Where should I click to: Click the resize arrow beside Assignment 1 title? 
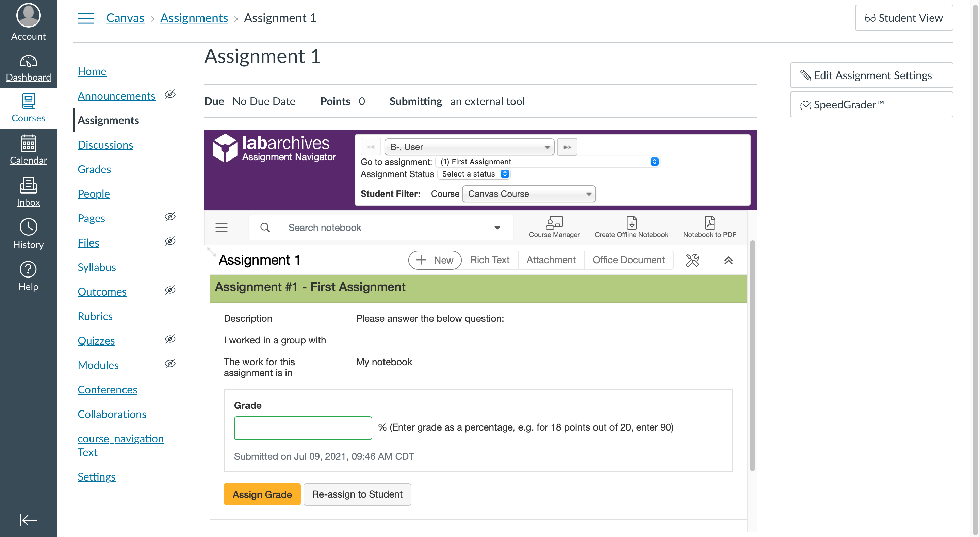click(x=212, y=252)
